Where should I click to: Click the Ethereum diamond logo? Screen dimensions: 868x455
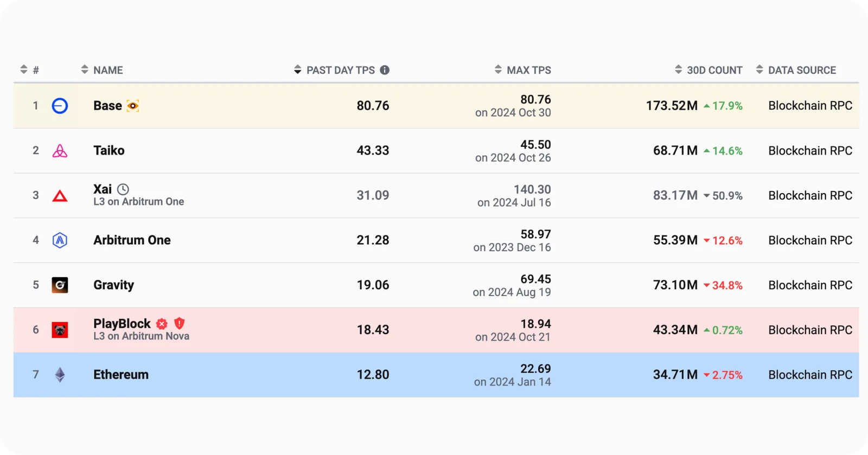click(x=60, y=375)
